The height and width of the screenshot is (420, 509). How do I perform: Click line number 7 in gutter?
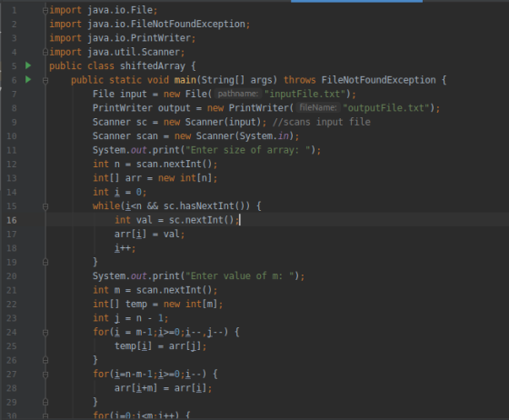pos(14,95)
